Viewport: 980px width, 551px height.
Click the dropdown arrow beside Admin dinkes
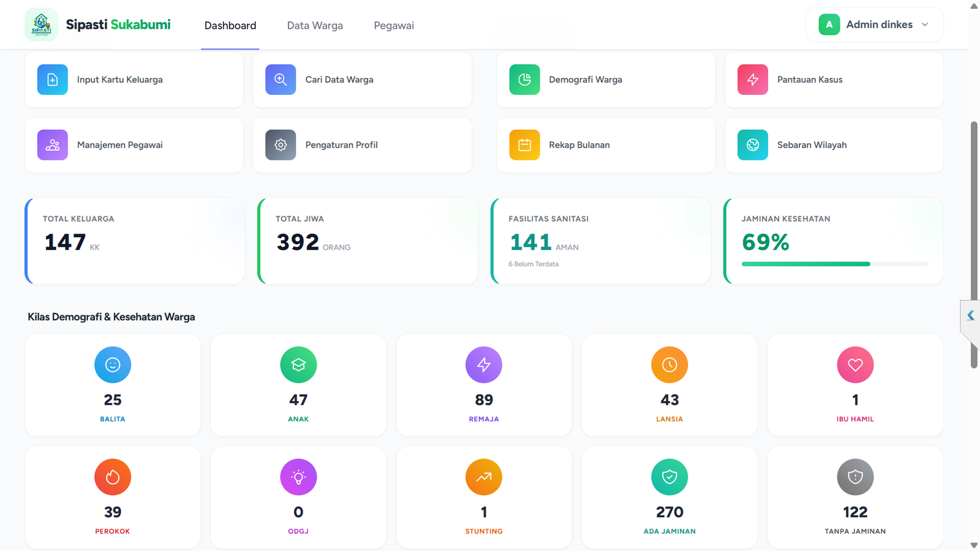pos(925,24)
